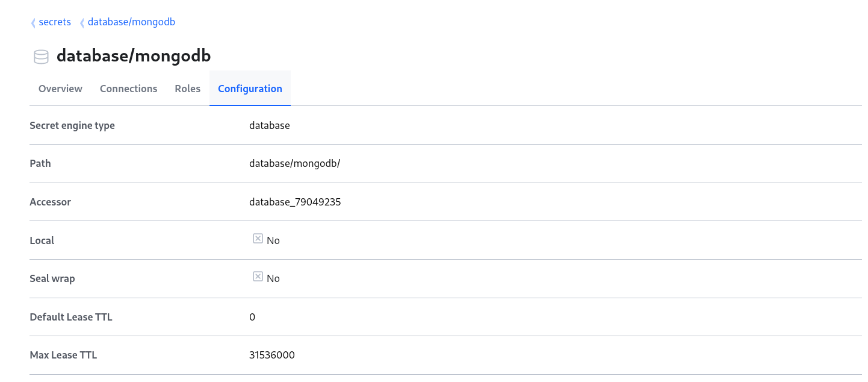Screen dimensions: 868x382
Task: Click the database/mongodb page heading
Action: click(x=134, y=56)
